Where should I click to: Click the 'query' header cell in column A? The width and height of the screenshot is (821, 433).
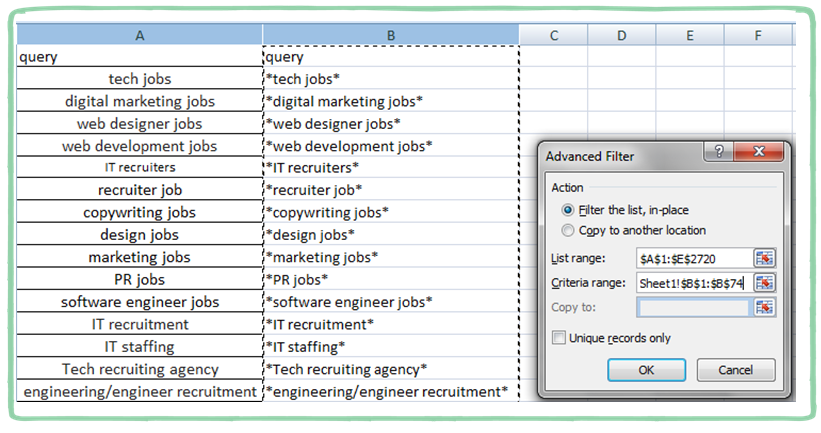pyautogui.click(x=140, y=57)
